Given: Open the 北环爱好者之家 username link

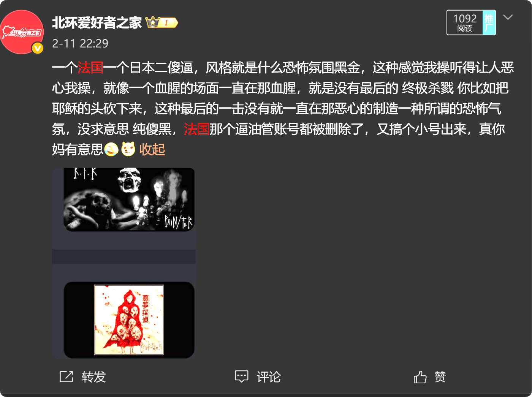Looking at the screenshot, I should [97, 23].
